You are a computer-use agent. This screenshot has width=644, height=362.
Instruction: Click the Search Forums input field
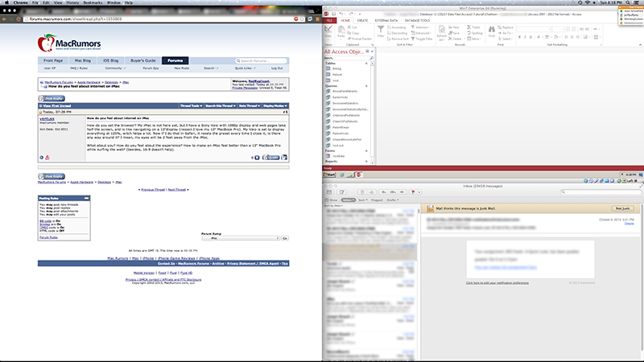point(261,61)
